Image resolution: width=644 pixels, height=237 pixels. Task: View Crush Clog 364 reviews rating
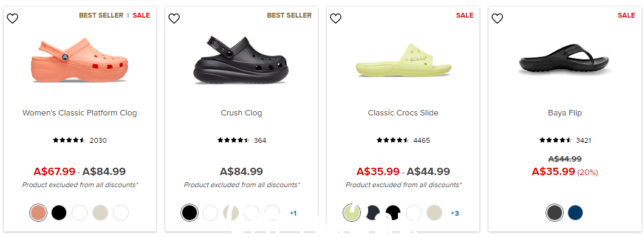(242, 140)
